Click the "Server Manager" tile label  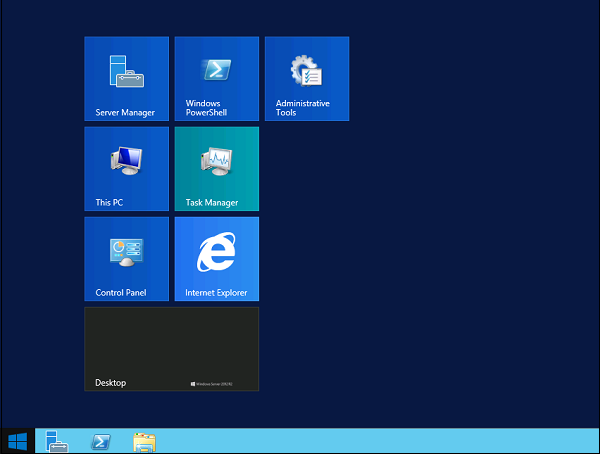point(125,113)
